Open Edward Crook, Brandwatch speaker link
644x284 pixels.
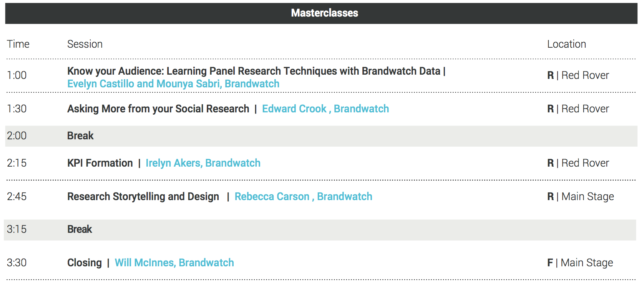(x=325, y=109)
